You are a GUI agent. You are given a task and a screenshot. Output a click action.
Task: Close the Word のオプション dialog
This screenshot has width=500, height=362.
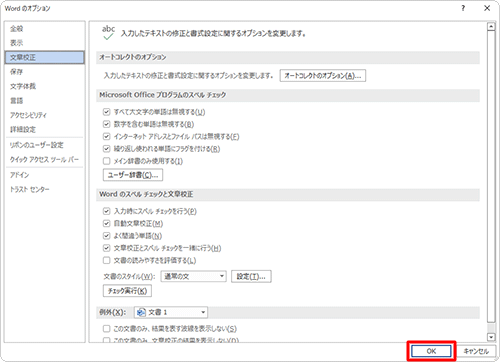click(x=487, y=8)
